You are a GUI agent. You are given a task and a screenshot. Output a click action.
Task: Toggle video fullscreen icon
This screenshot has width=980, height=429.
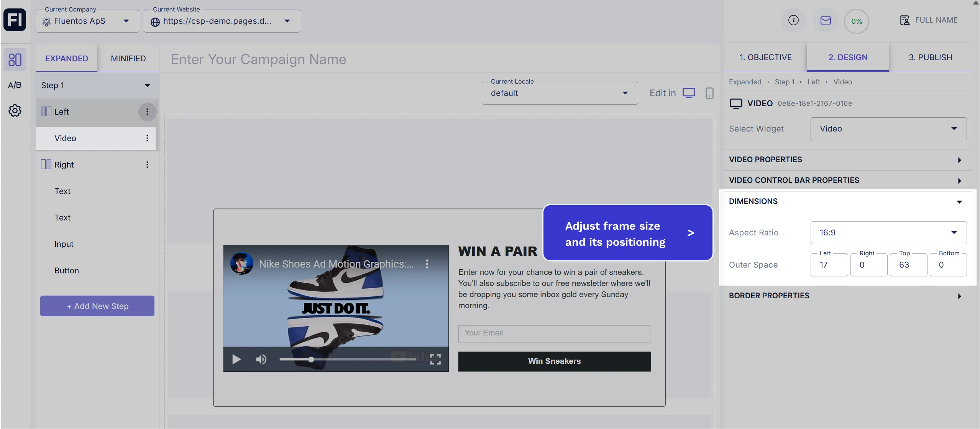click(x=435, y=359)
